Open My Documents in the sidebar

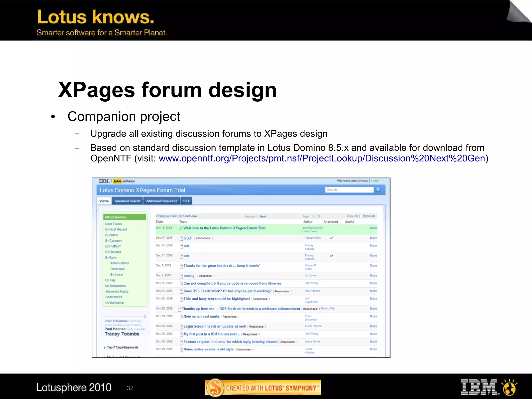pyautogui.click(x=115, y=286)
